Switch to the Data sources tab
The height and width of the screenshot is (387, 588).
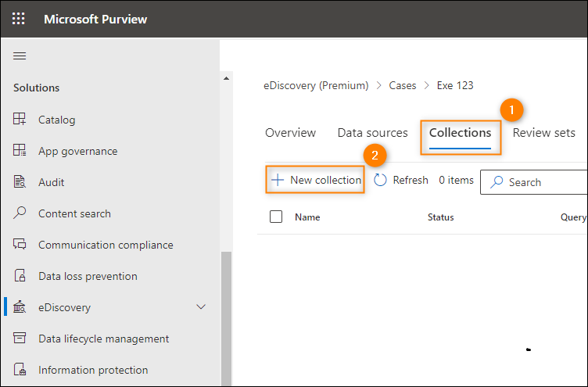point(372,133)
